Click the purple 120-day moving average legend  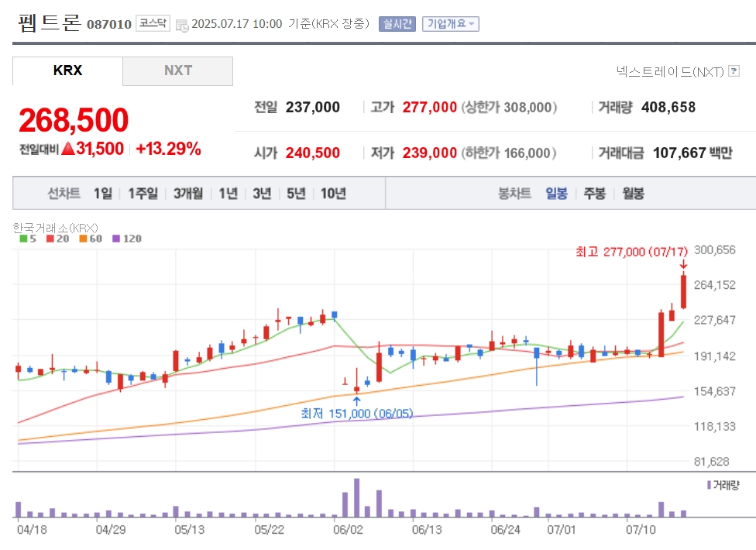(127, 239)
